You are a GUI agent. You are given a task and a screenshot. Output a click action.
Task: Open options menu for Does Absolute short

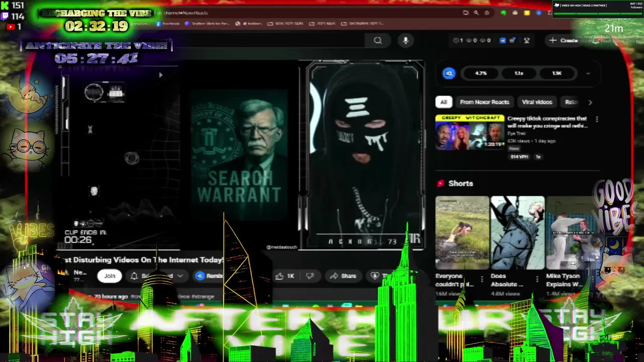537,279
